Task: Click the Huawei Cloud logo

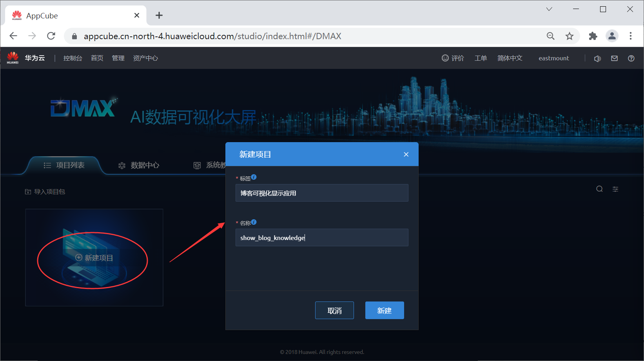Action: [13, 58]
